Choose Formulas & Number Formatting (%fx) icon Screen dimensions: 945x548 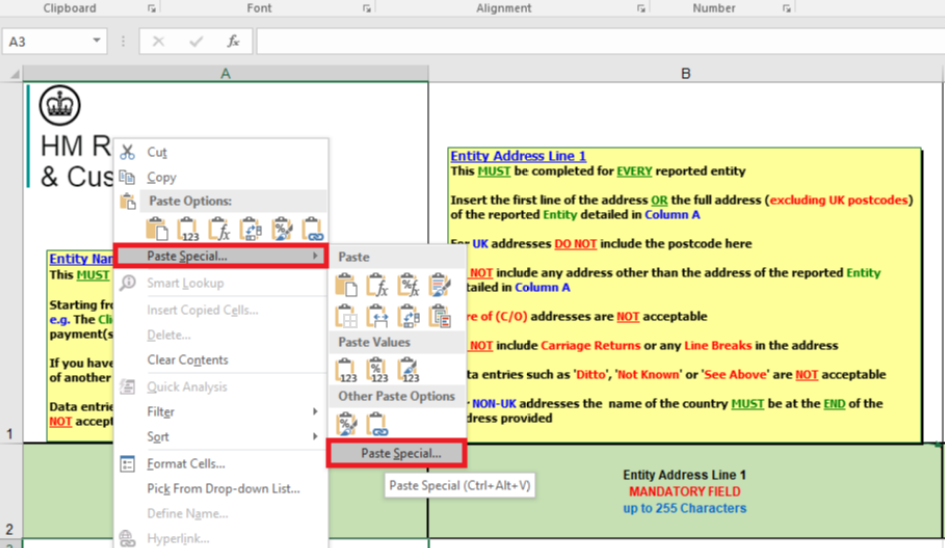[409, 285]
